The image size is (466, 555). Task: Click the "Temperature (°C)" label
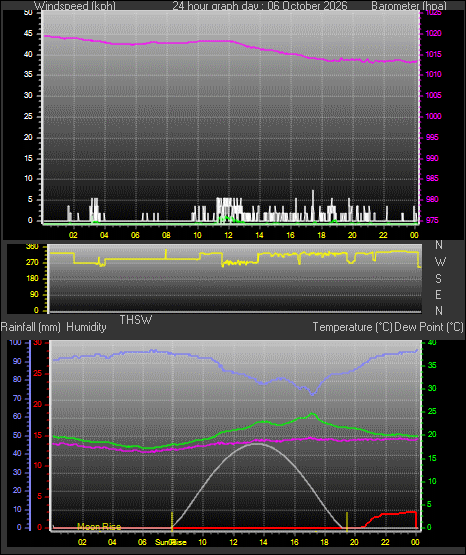pyautogui.click(x=352, y=327)
